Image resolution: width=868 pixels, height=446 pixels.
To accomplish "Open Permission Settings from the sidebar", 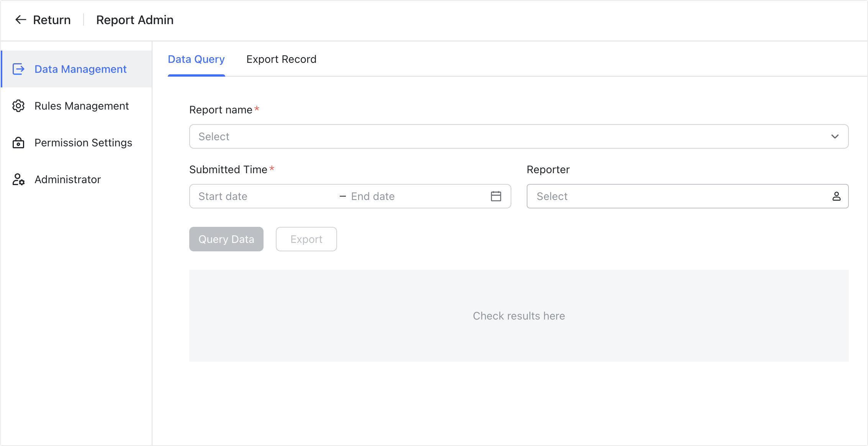I will pos(83,143).
